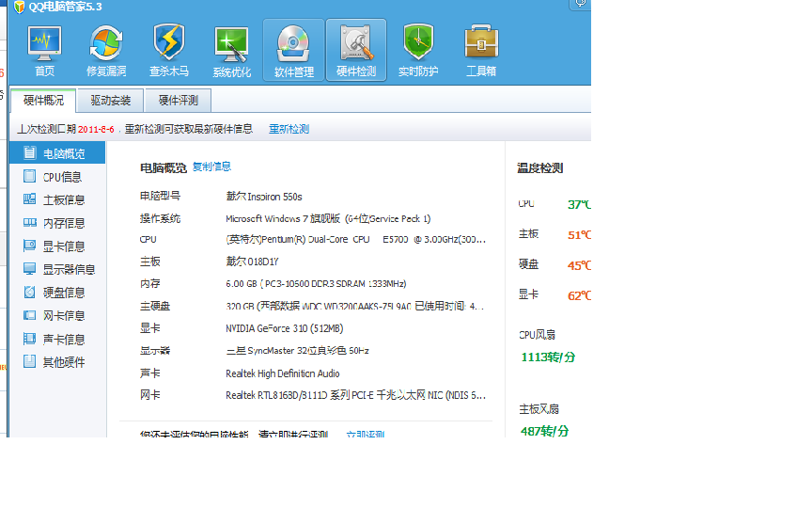Select 内存信息 sidebar item
812x508 pixels.
click(x=61, y=223)
